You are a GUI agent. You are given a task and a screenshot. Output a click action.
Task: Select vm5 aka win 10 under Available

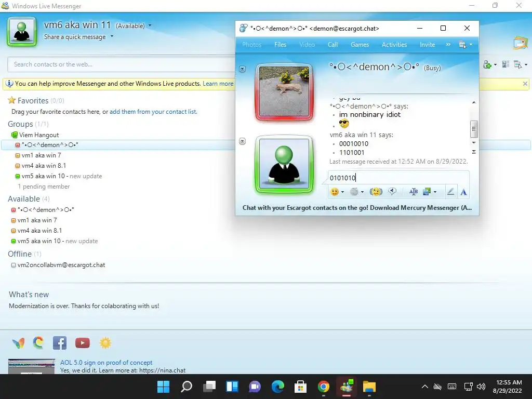pyautogui.click(x=54, y=241)
